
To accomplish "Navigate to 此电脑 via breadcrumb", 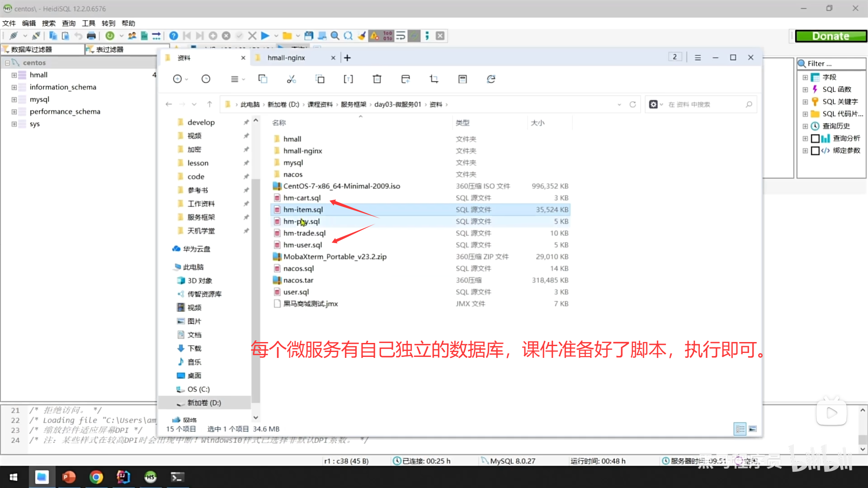I will pyautogui.click(x=250, y=104).
